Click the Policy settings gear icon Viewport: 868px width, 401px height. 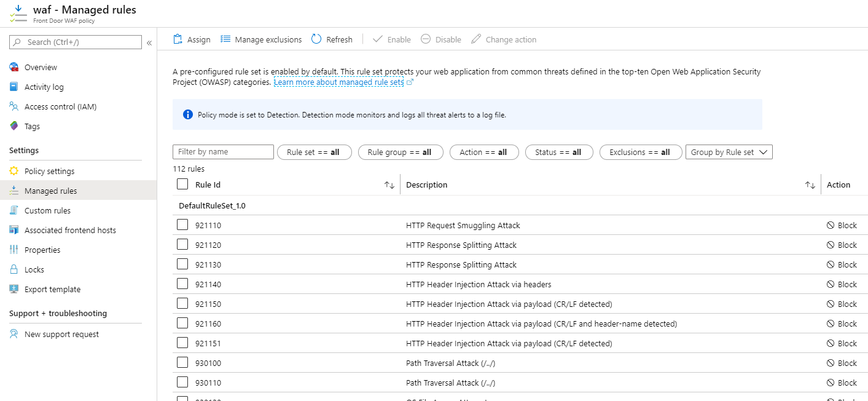click(x=14, y=171)
